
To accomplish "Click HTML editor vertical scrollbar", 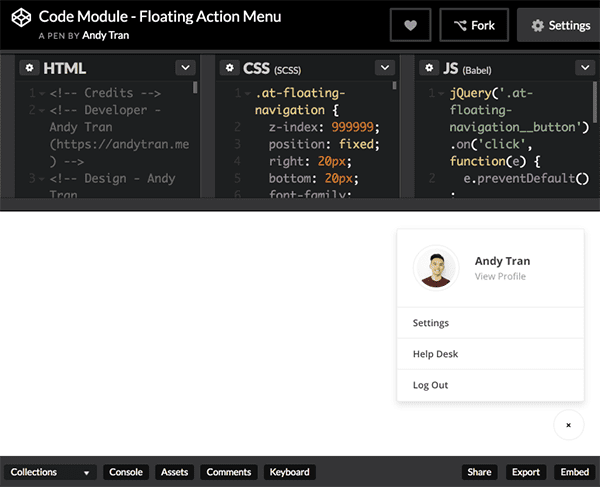I will click(x=195, y=87).
